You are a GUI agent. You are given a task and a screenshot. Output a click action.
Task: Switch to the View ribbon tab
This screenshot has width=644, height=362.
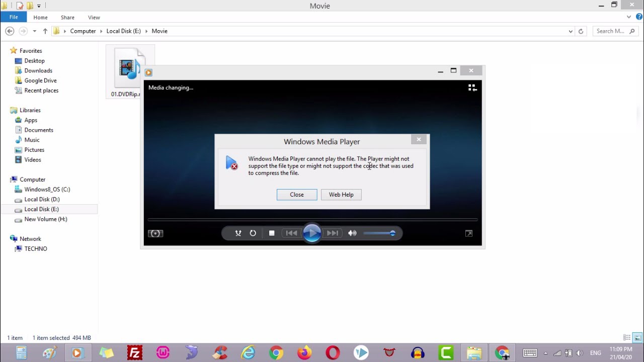pyautogui.click(x=94, y=18)
